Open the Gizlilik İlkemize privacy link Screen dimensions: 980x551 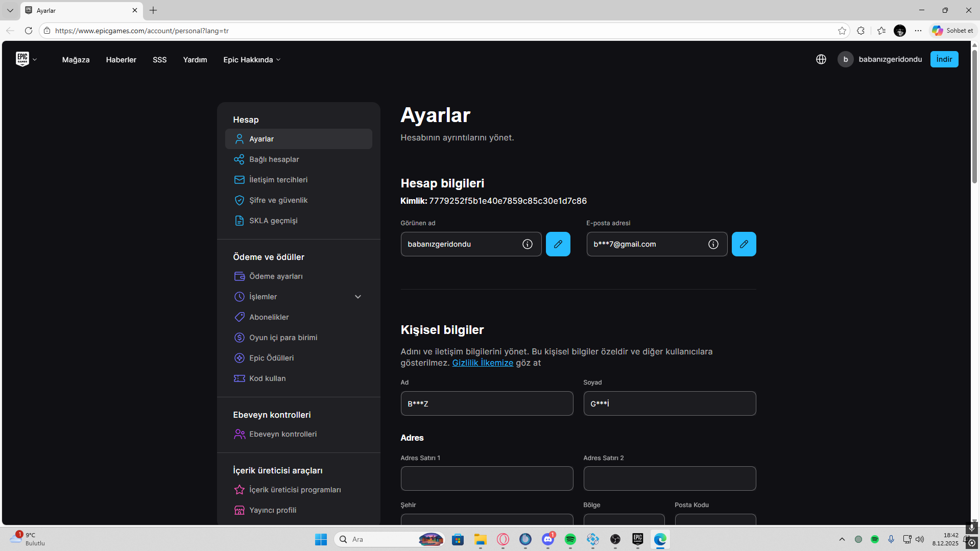(483, 363)
